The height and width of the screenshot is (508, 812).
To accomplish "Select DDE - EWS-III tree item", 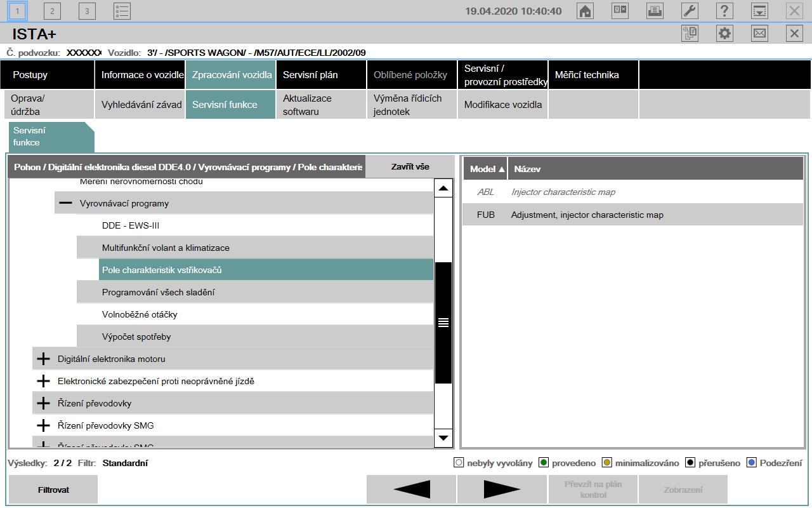I will click(254, 225).
